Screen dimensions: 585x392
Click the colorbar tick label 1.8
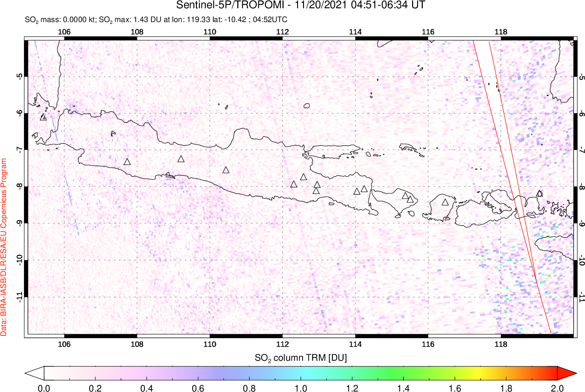pyautogui.click(x=506, y=387)
